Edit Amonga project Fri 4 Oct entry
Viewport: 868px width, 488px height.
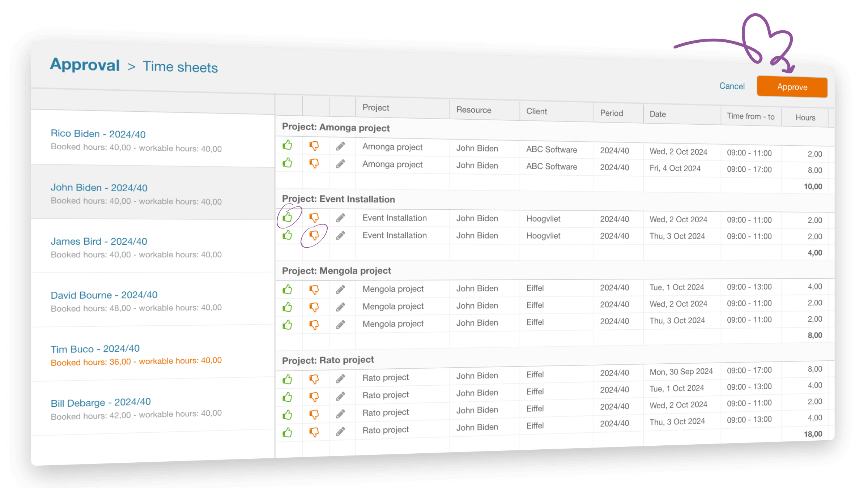click(340, 164)
